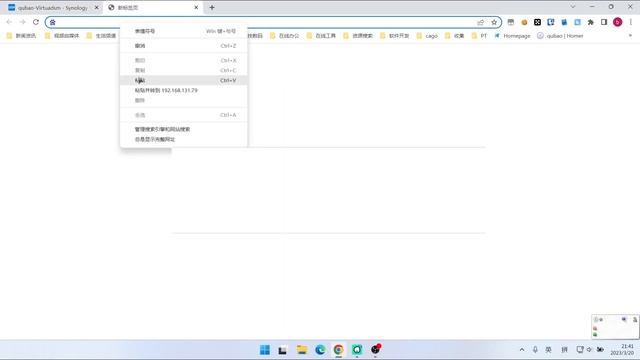Launch Microsoft Edge from the taskbar
The height and width of the screenshot is (360, 640).
320,350
